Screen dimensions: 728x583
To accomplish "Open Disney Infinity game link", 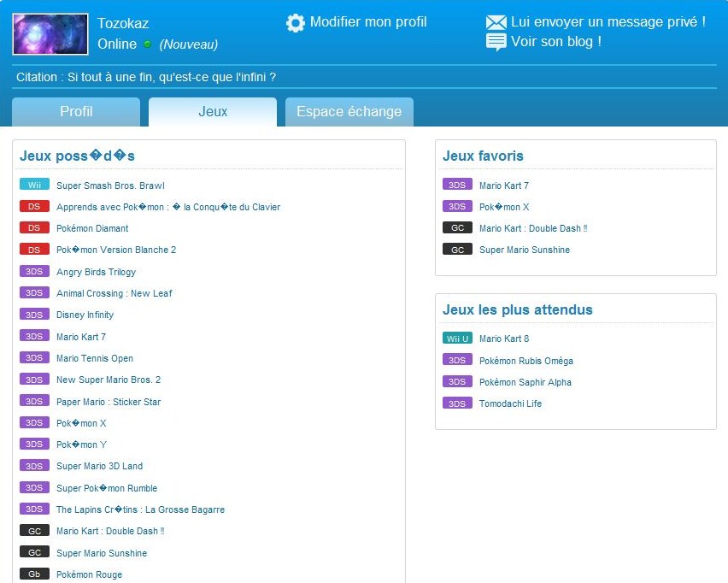I will coord(85,315).
